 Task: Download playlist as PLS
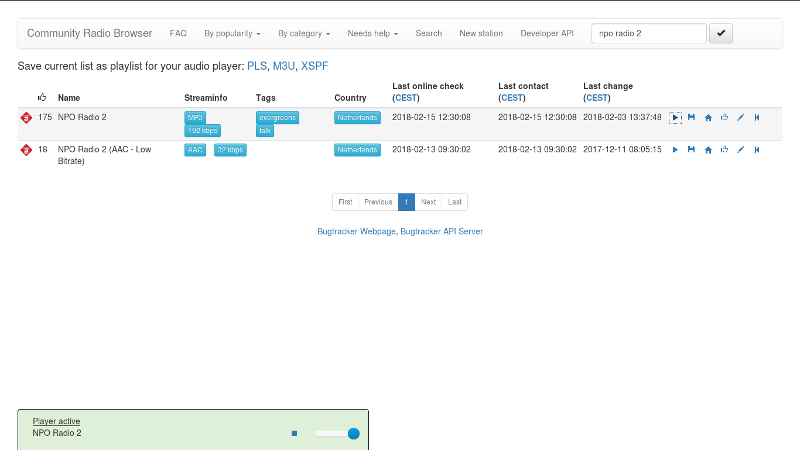tap(257, 66)
